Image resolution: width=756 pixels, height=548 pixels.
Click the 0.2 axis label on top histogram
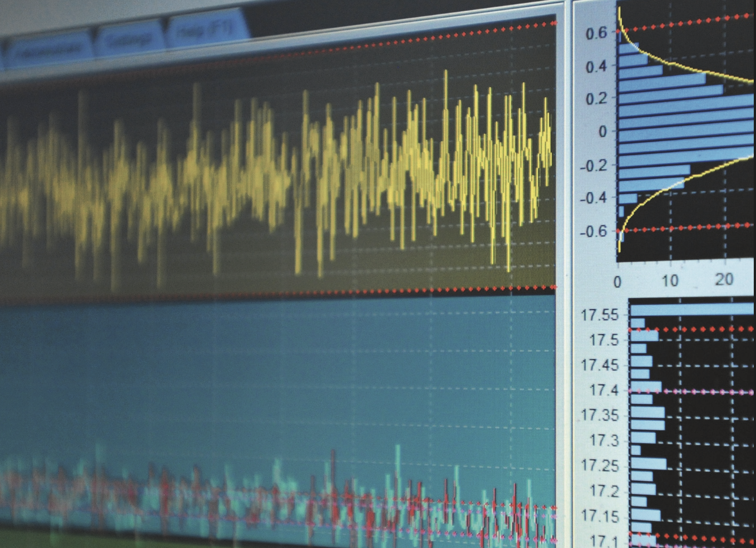click(596, 98)
